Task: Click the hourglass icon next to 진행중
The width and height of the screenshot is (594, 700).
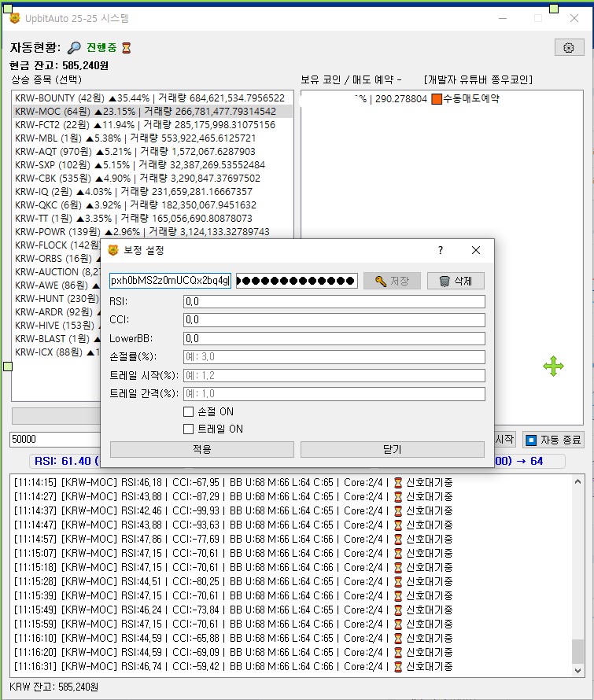Action: click(126, 48)
